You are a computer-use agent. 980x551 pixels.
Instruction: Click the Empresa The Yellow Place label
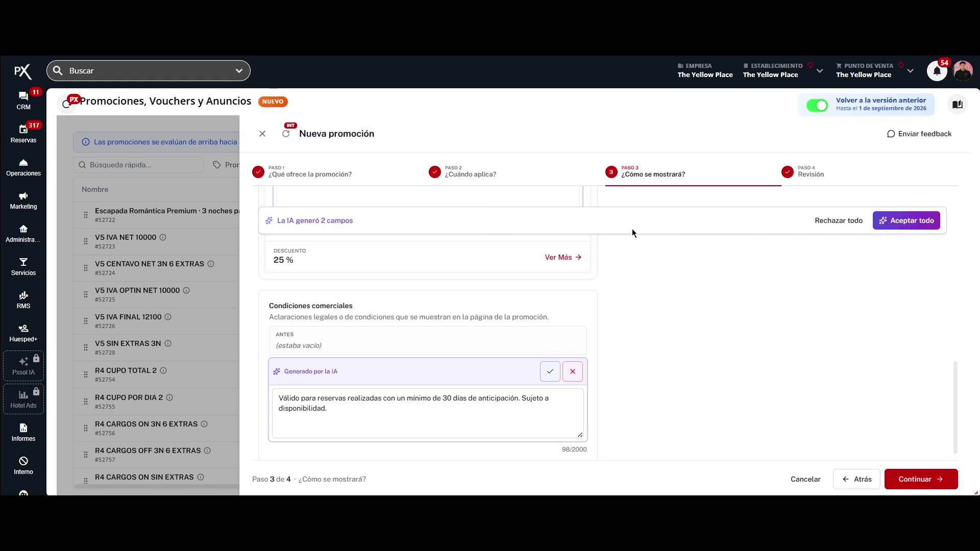(705, 70)
